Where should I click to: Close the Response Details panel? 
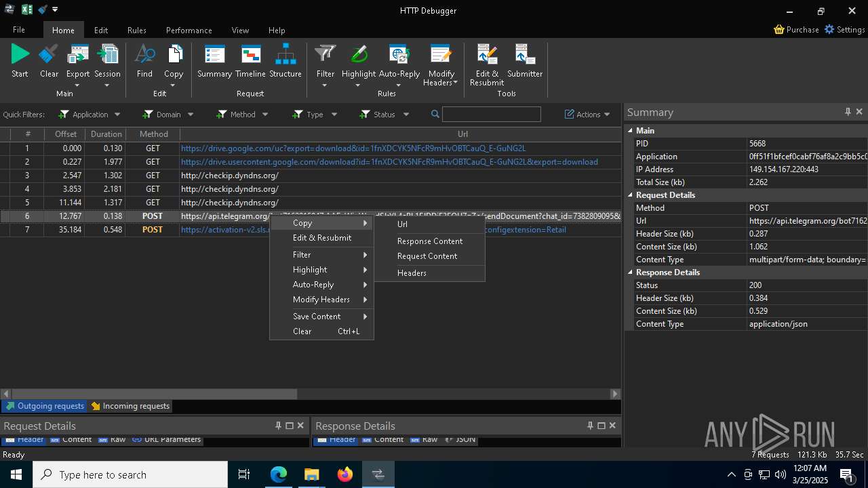tap(612, 426)
